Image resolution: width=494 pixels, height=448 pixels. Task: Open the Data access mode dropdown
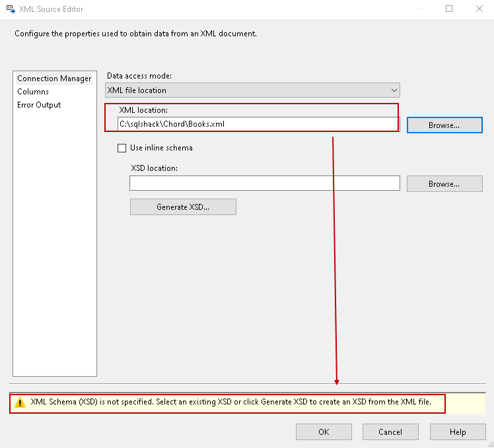(x=252, y=90)
